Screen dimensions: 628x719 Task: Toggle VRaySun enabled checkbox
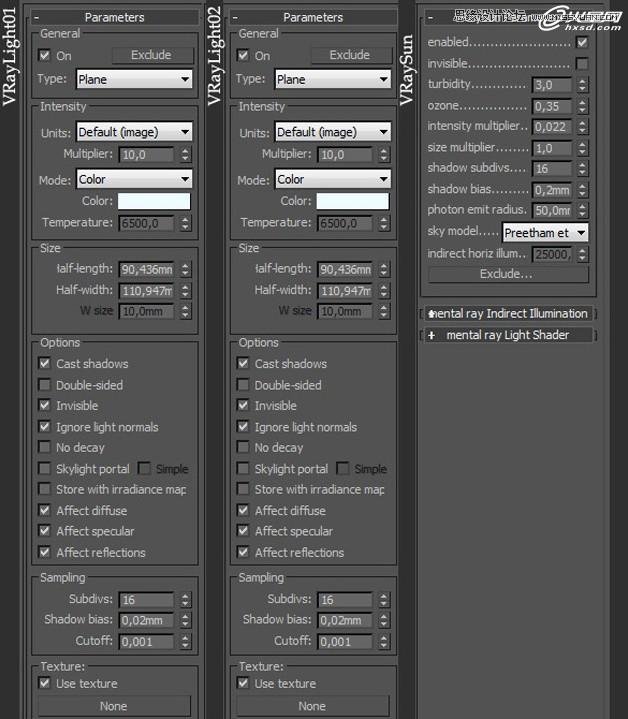tap(582, 42)
